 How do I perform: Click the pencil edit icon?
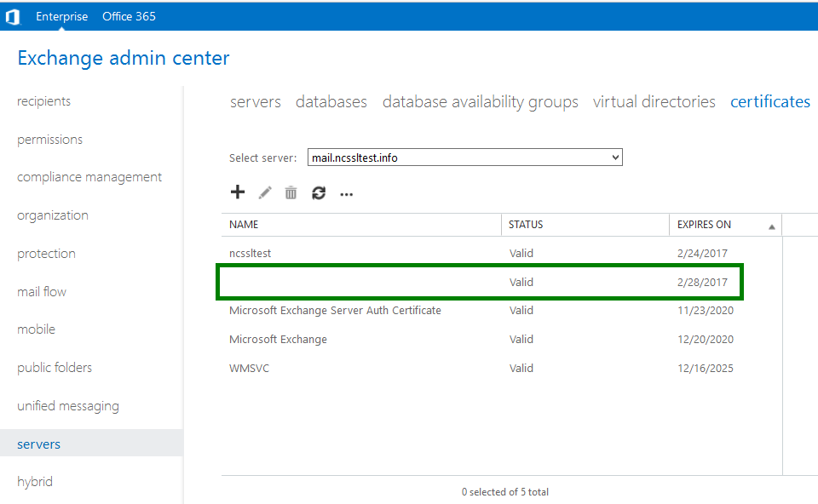(x=265, y=193)
